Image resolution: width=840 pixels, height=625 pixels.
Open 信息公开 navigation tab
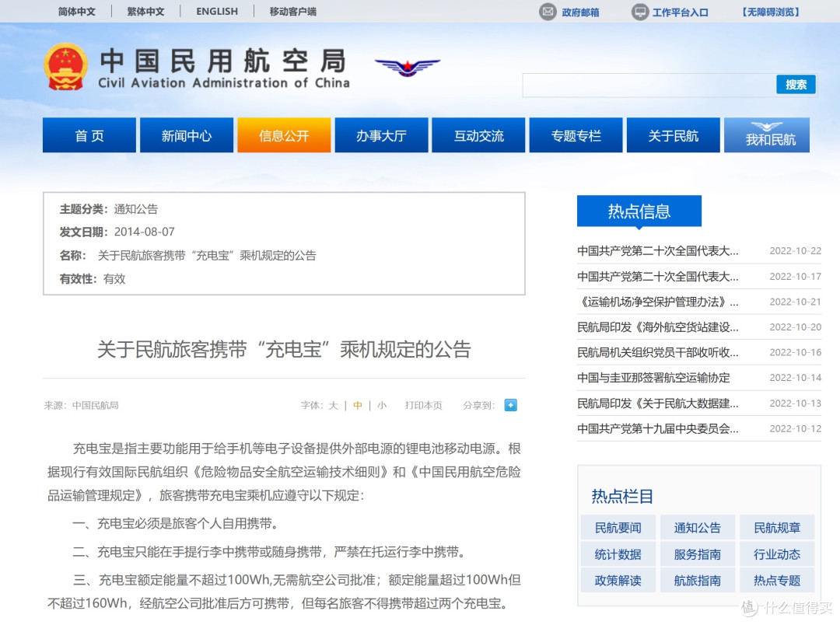[284, 135]
